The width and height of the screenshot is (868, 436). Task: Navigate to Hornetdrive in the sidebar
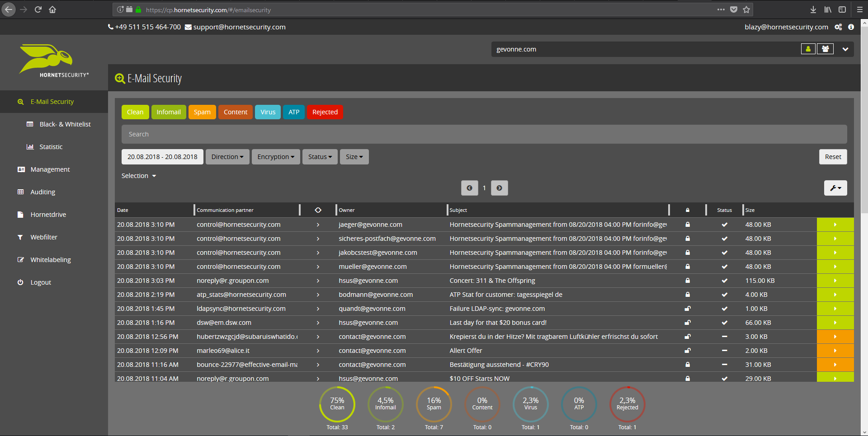point(48,215)
